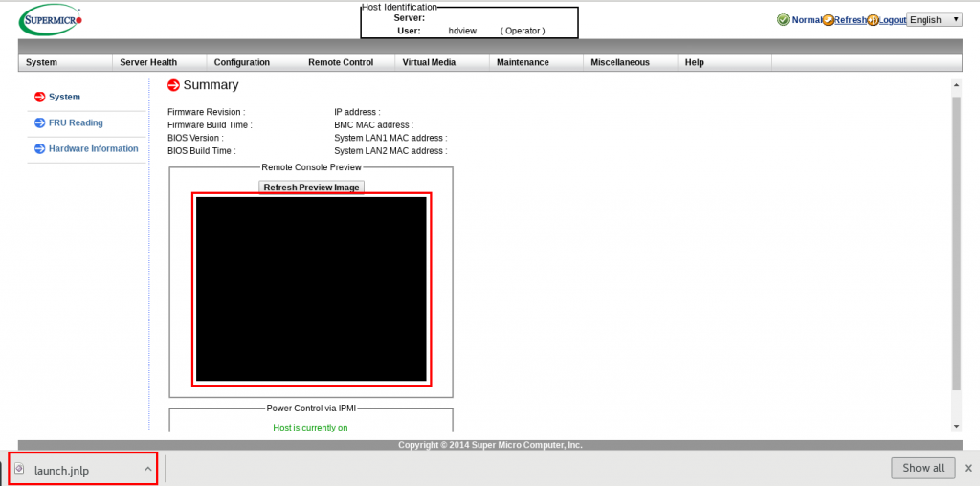Image resolution: width=980 pixels, height=486 pixels.
Task: Click the Firmware Build Time label
Action: (x=210, y=125)
